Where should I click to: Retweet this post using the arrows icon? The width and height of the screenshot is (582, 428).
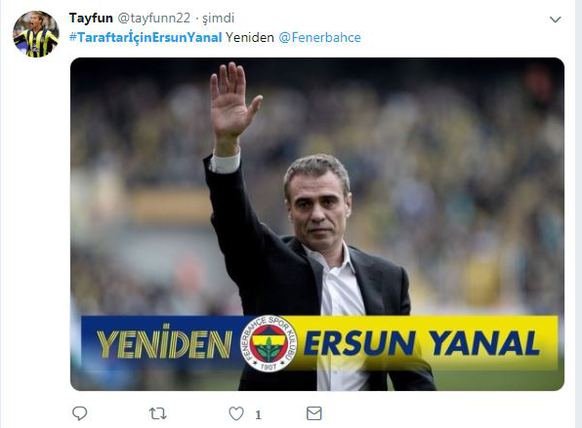click(x=158, y=414)
